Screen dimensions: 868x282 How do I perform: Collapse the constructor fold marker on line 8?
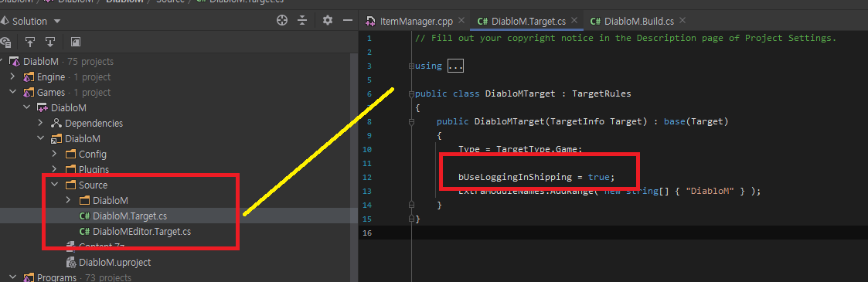click(410, 121)
